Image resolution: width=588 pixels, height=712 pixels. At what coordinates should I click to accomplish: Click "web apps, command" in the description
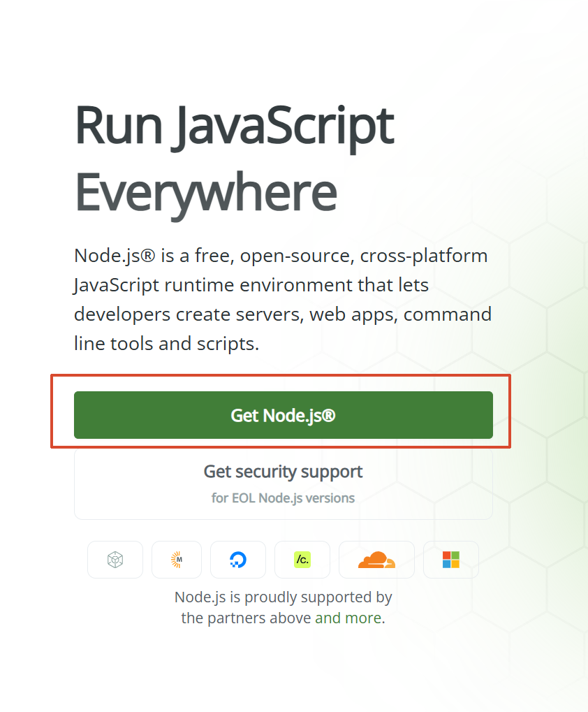click(401, 314)
